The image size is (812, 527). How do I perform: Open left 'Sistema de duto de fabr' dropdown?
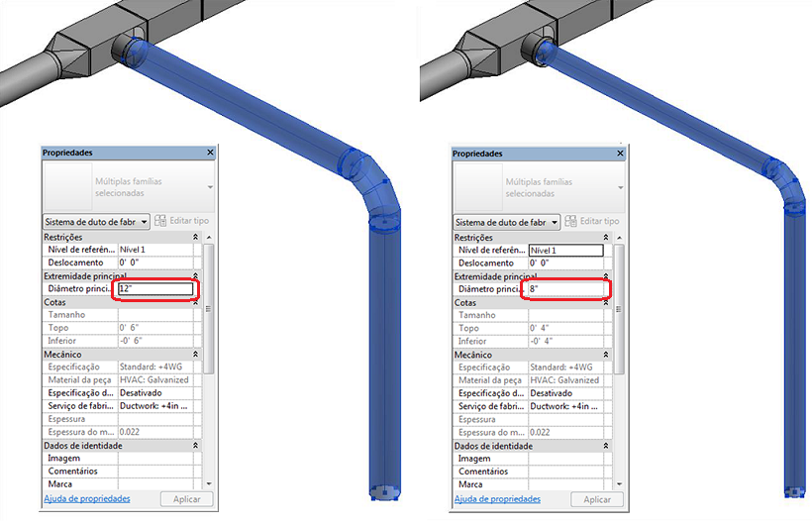pyautogui.click(x=96, y=222)
